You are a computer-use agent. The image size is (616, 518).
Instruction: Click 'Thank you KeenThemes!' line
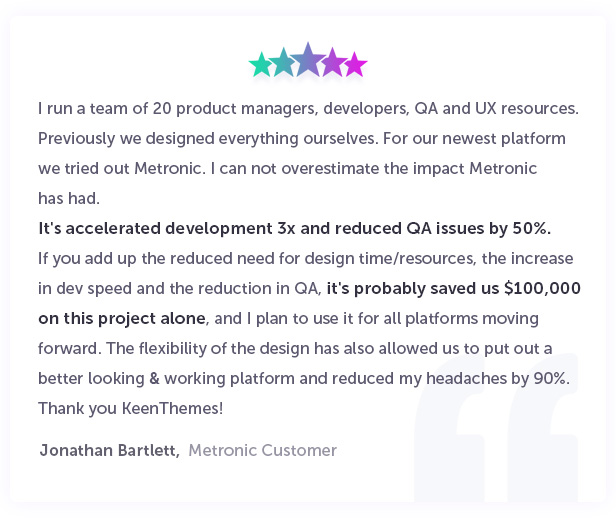[x=131, y=408]
